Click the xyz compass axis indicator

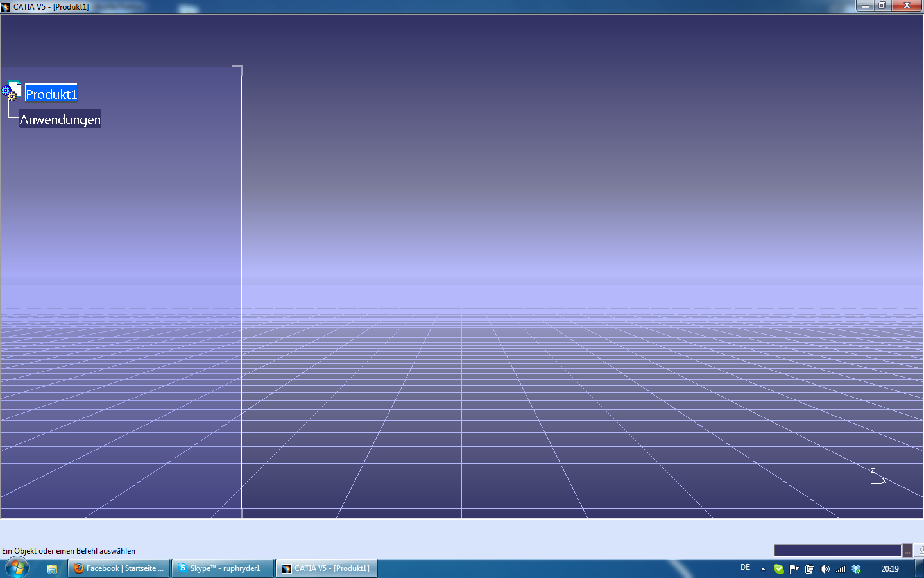[878, 477]
